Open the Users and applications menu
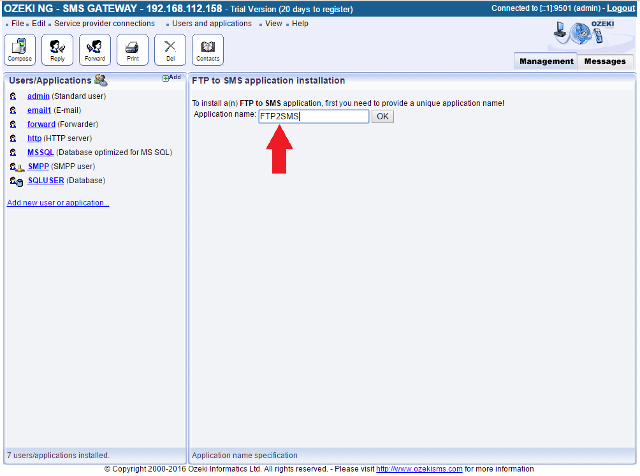This screenshot has width=640, height=476. 212,23
